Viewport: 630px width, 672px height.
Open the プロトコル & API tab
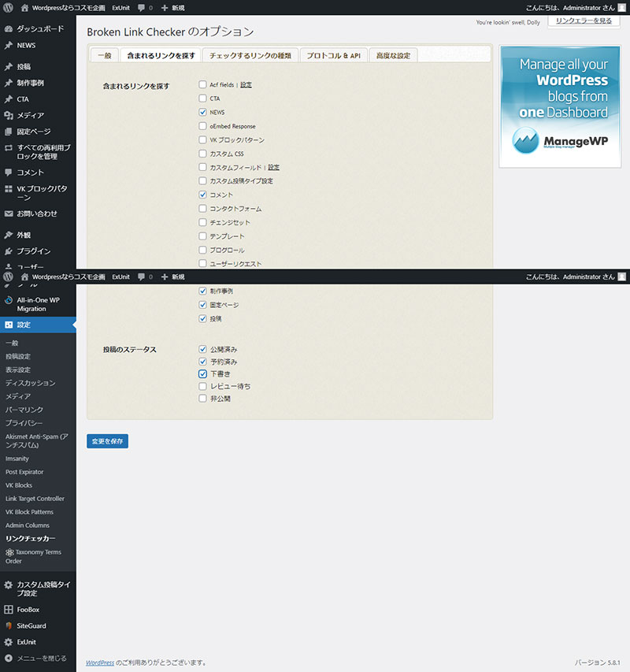pyautogui.click(x=333, y=56)
